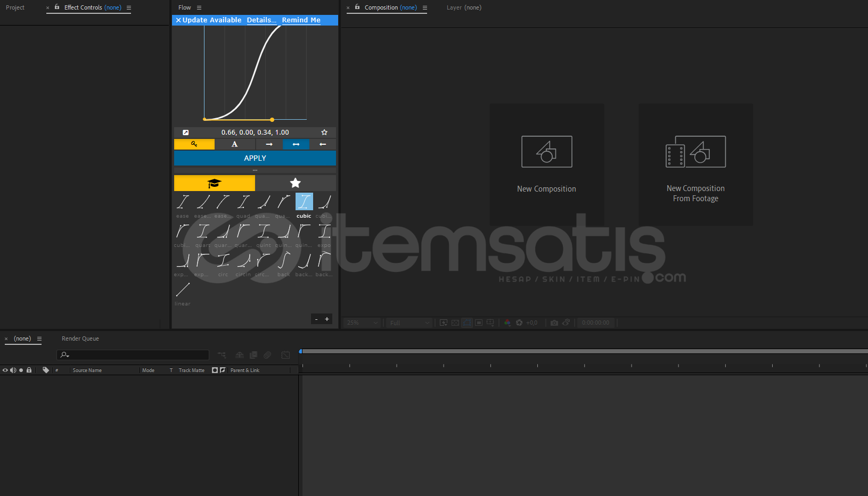Toggle the audio speaker column switch in timeline
868x496 pixels.
pyautogui.click(x=13, y=370)
